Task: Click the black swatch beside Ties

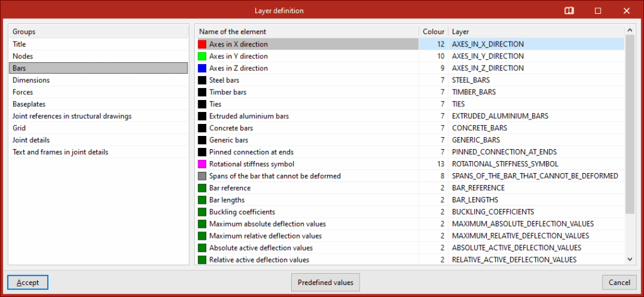Action: click(x=202, y=104)
